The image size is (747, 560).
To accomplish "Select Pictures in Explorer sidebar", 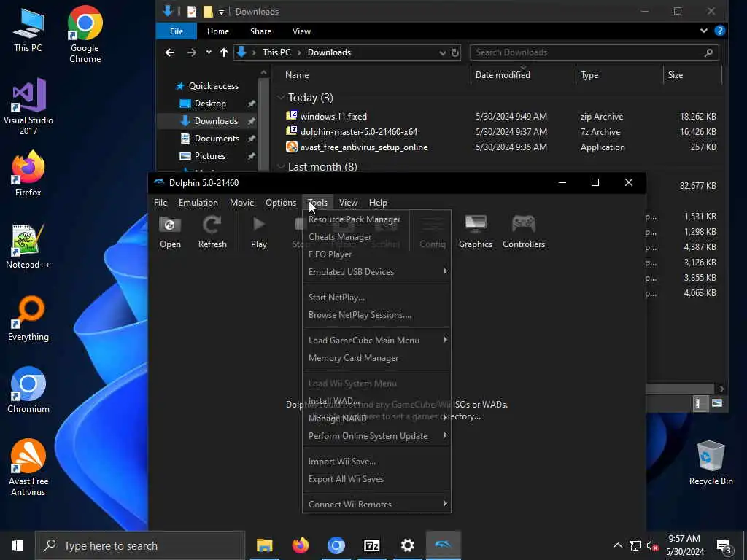I will (210, 156).
